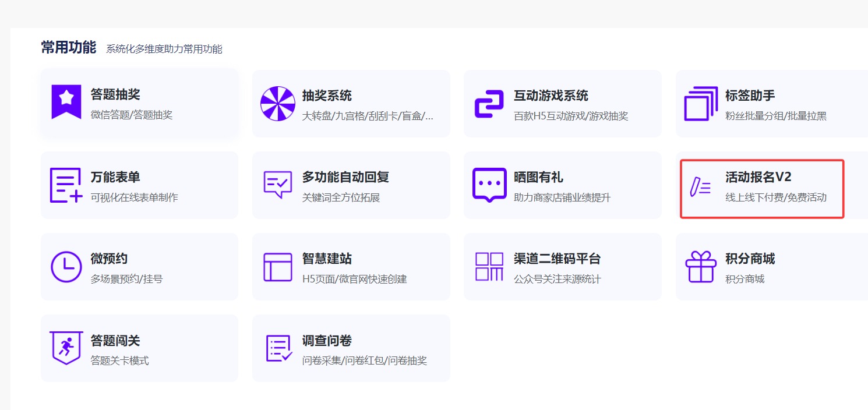Click the 晒图有礼 chat bubble icon
The width and height of the screenshot is (868, 410).
coord(489,185)
